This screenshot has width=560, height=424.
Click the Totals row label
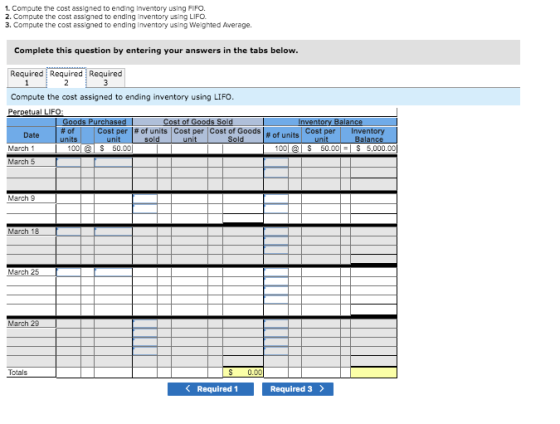18,372
